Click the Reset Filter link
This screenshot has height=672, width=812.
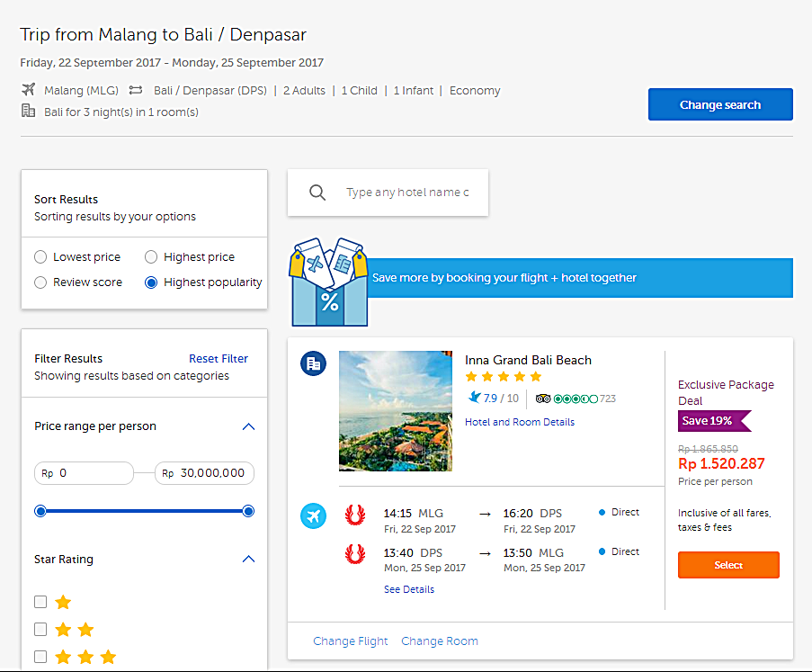pyautogui.click(x=219, y=359)
